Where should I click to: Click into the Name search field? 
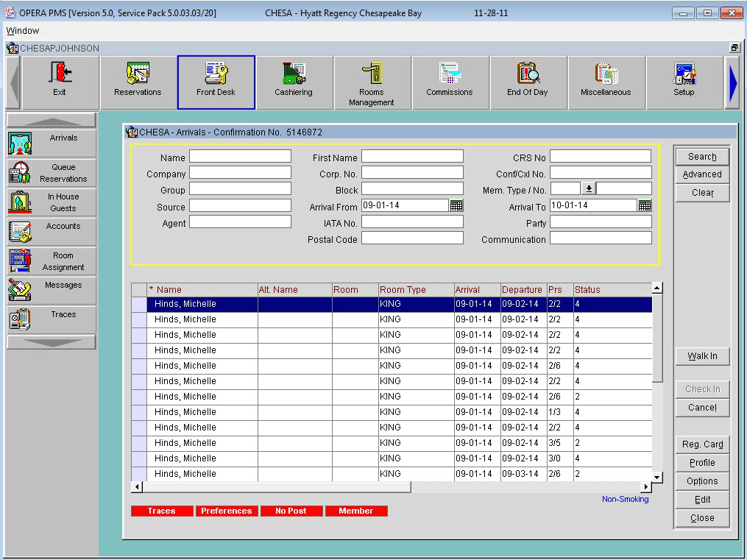click(x=240, y=157)
